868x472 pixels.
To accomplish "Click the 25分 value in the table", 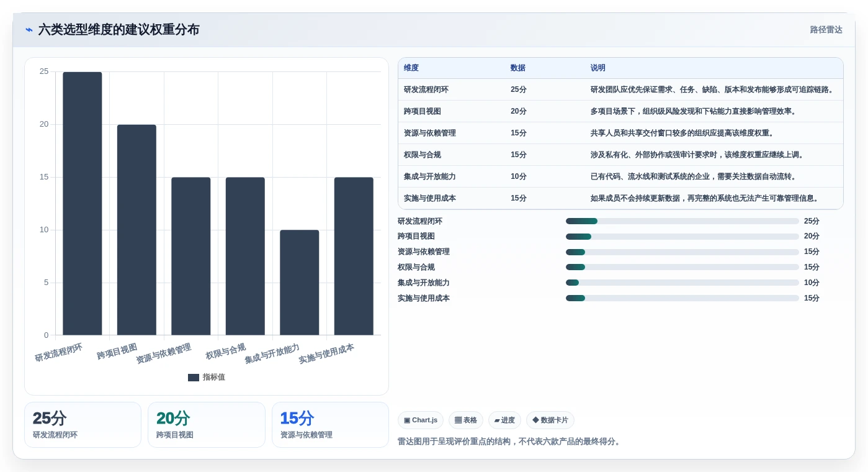I will coord(519,90).
